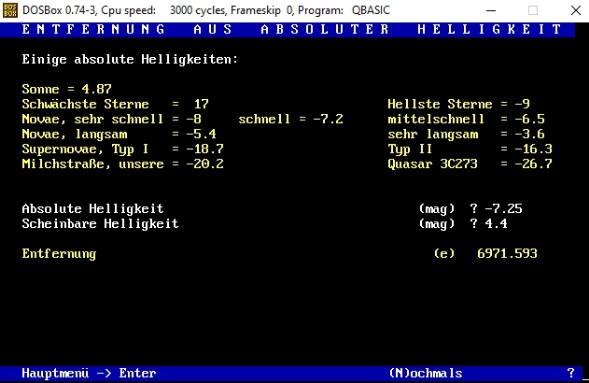The image size is (589, 383).
Task: Click '(mag)' unit on Scheinbare Helligkeit row
Action: 437,224
